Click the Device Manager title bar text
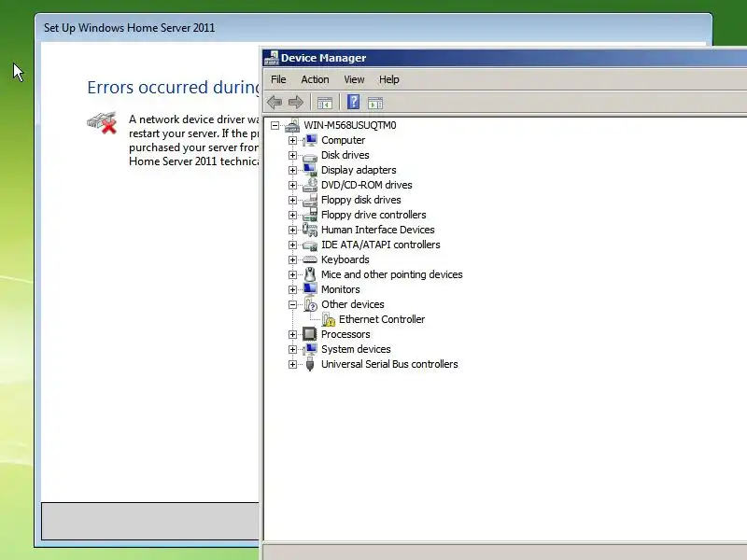The width and height of the screenshot is (747, 560). [x=323, y=58]
